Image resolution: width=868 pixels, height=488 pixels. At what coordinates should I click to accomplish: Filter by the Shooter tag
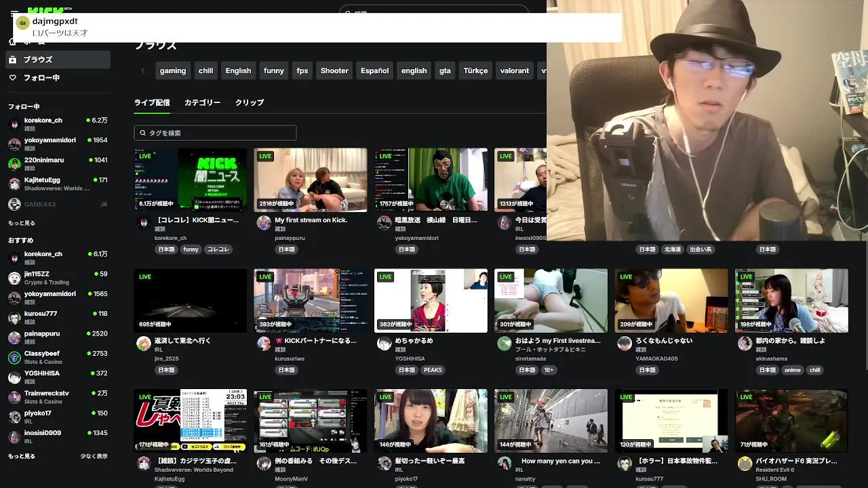pyautogui.click(x=334, y=70)
